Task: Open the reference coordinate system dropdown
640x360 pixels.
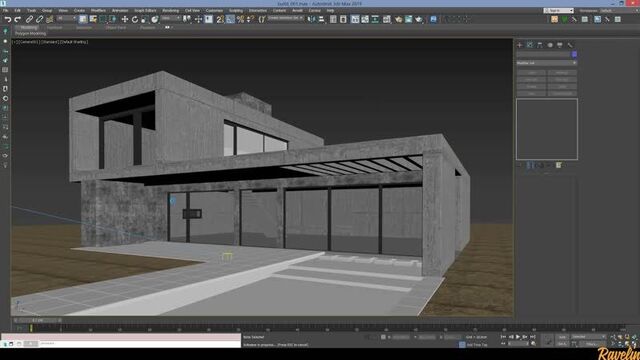Action: tap(171, 18)
